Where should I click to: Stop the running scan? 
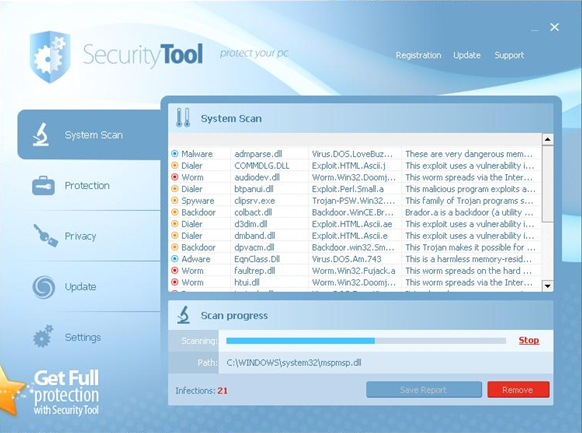click(x=529, y=340)
